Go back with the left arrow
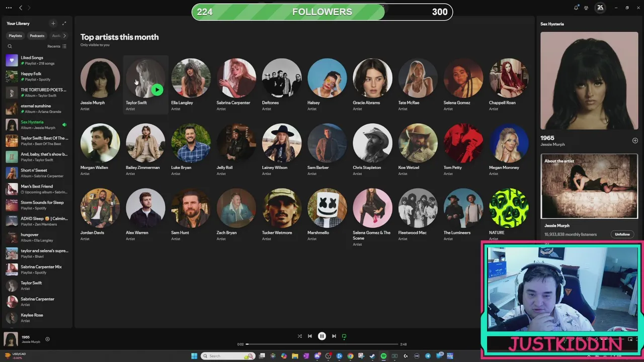 point(21,8)
